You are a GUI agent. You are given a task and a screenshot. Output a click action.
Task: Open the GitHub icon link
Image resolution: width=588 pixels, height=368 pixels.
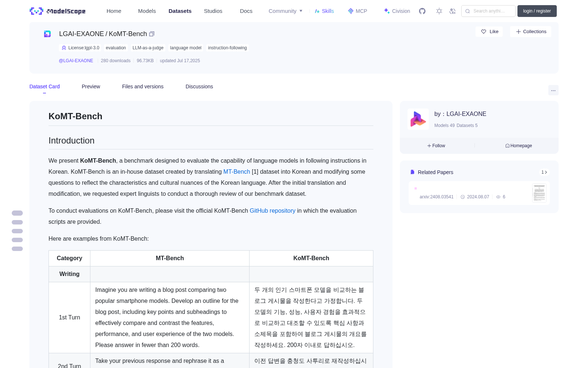pyautogui.click(x=422, y=11)
